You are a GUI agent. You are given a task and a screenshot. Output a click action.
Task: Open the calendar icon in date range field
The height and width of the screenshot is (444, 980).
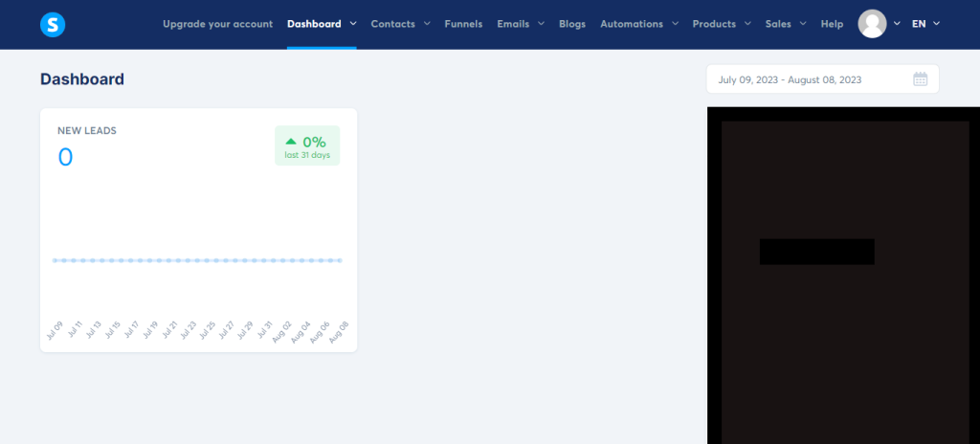tap(920, 79)
